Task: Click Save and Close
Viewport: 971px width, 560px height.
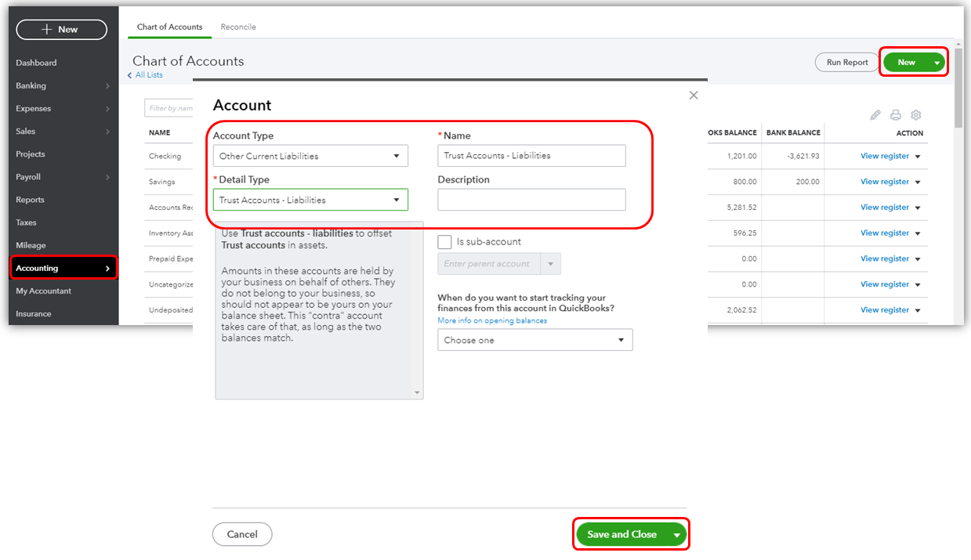Action: point(622,534)
